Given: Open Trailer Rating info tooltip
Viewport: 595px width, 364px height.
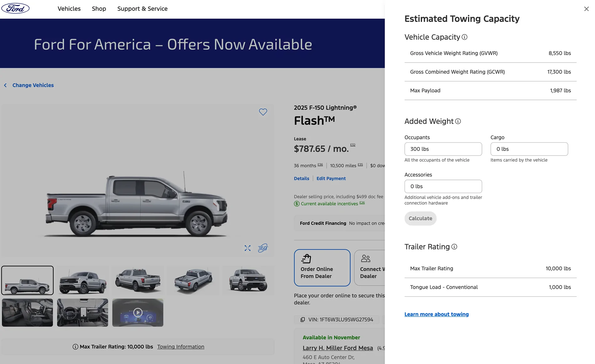Looking at the screenshot, I should tap(454, 247).
